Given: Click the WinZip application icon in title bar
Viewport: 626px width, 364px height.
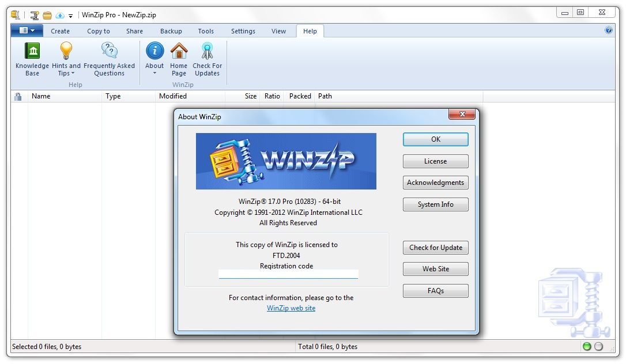Looking at the screenshot, I should point(16,15).
